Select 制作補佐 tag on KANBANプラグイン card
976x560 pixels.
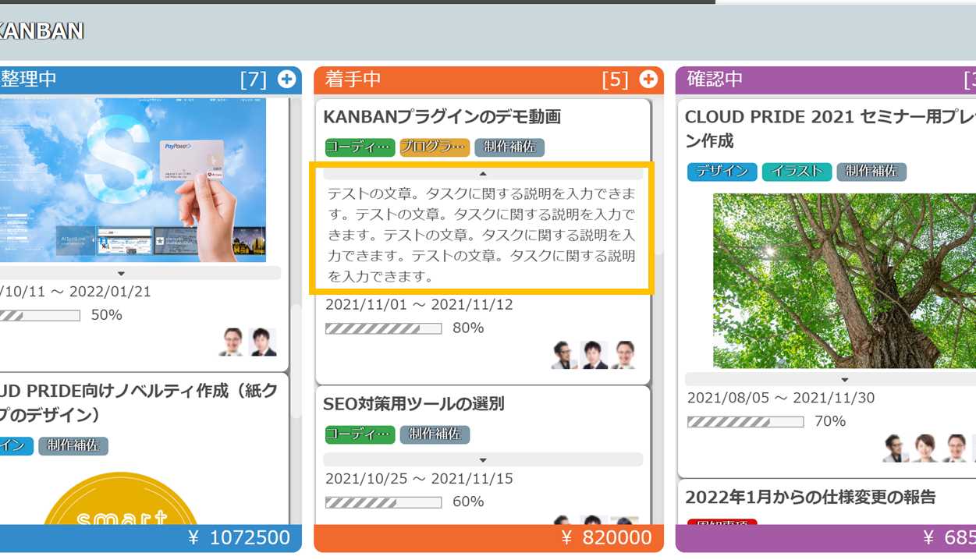509,147
